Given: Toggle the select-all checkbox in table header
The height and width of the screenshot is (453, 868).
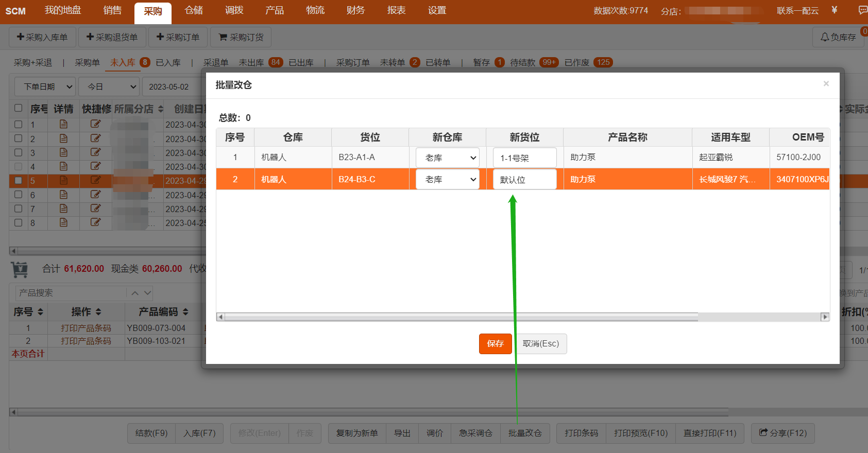Looking at the screenshot, I should (19, 108).
